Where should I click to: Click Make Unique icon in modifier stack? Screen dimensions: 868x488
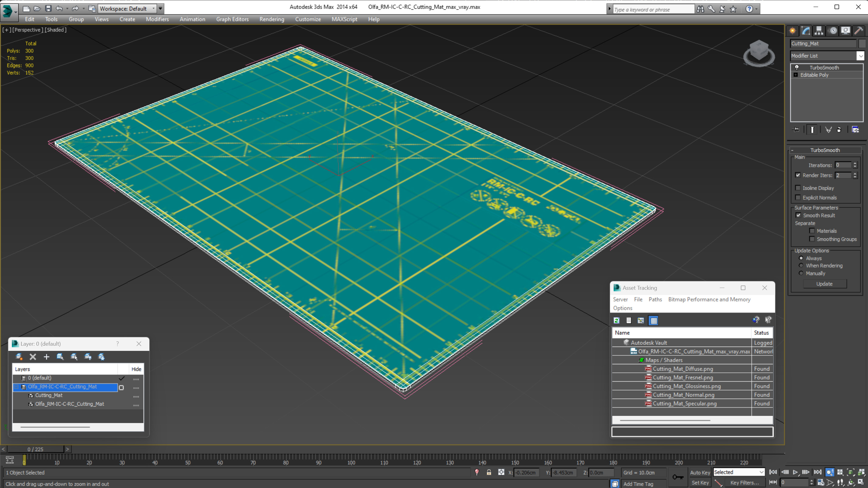coord(828,130)
